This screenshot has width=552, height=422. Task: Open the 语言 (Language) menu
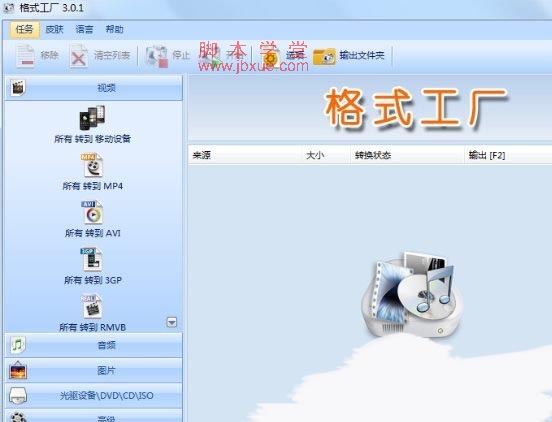tap(84, 29)
